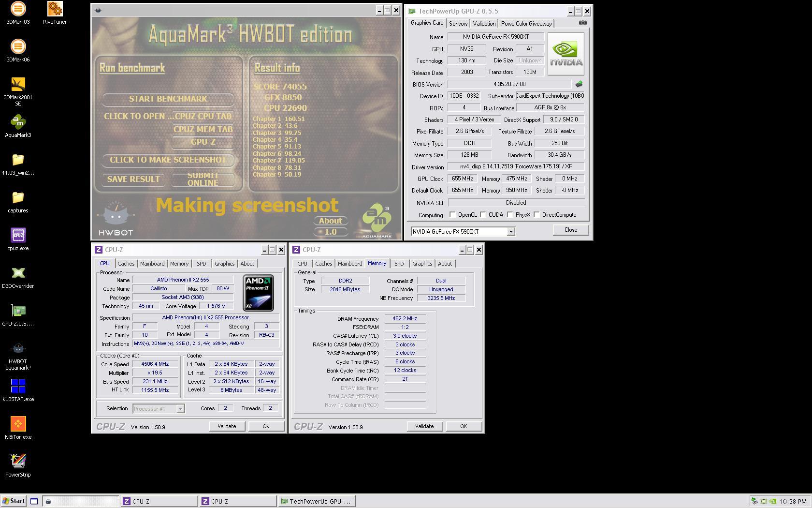Screen dimensions: 812x508
Task: Open the GPU selection dropdown in GPU-Z
Action: [510, 232]
